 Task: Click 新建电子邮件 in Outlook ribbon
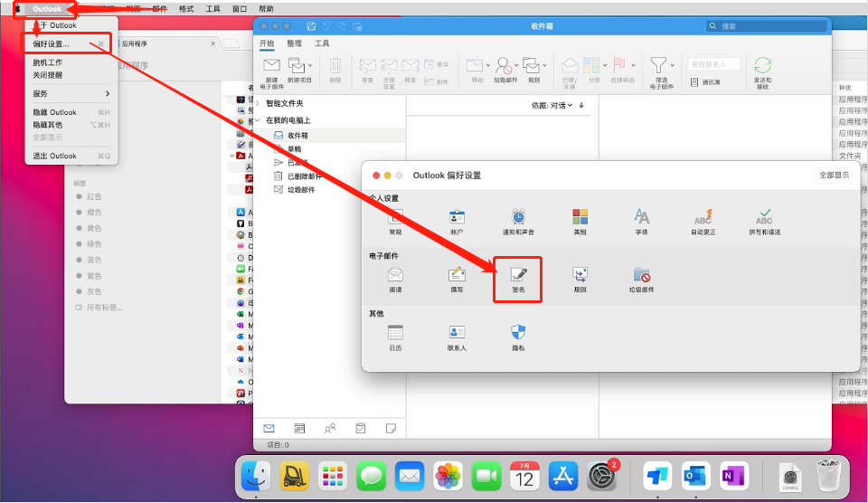click(271, 72)
